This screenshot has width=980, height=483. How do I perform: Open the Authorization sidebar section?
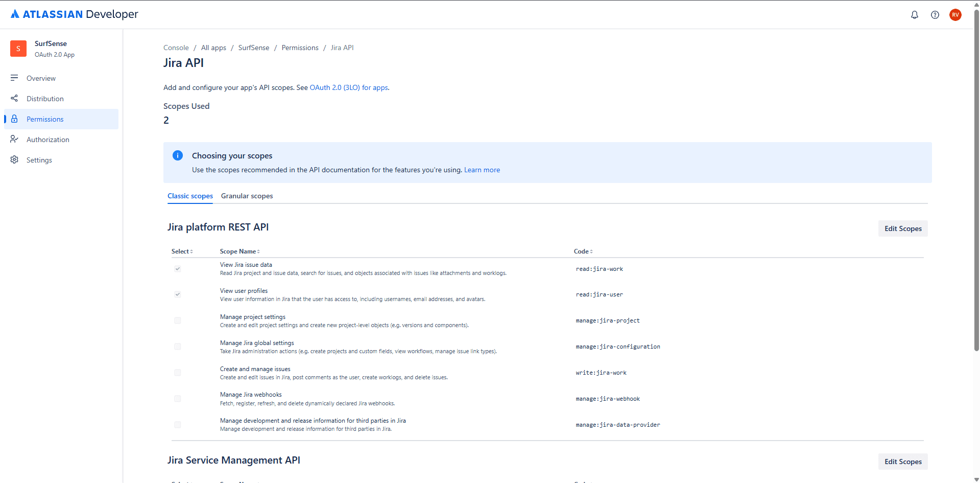(x=48, y=139)
